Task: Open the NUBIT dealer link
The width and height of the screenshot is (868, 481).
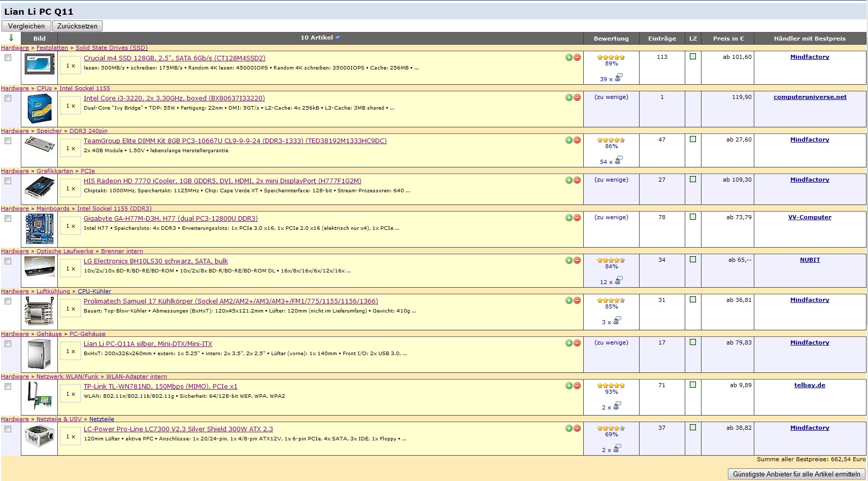Action: pyautogui.click(x=810, y=260)
